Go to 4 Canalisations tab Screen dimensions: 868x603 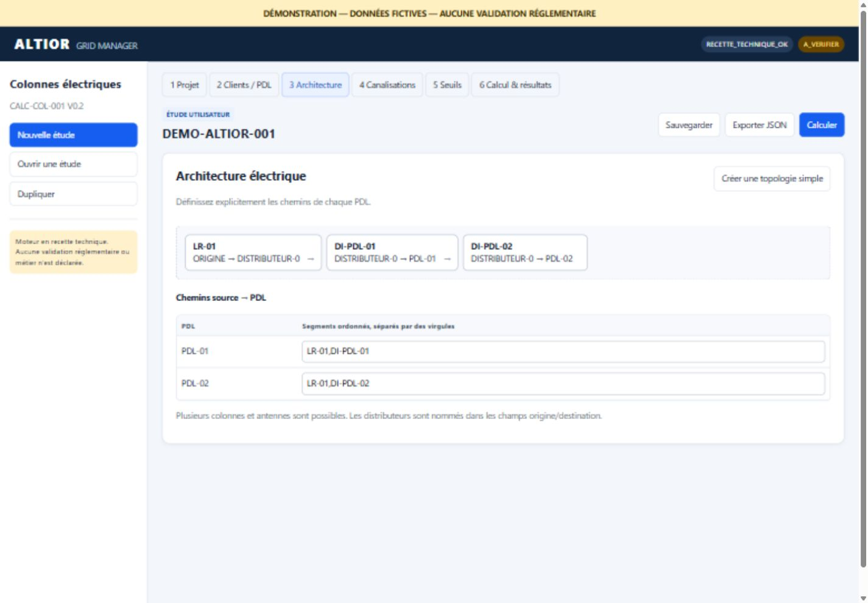pos(387,85)
